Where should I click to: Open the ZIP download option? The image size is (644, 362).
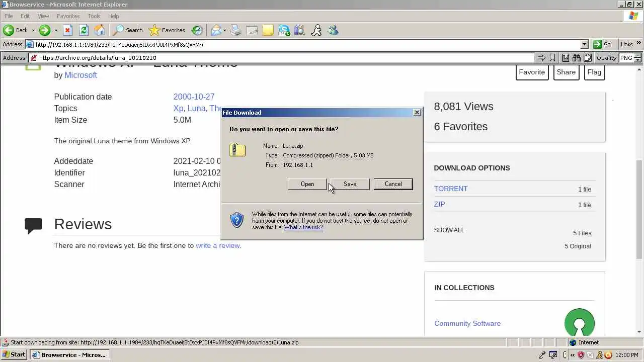coord(439,204)
